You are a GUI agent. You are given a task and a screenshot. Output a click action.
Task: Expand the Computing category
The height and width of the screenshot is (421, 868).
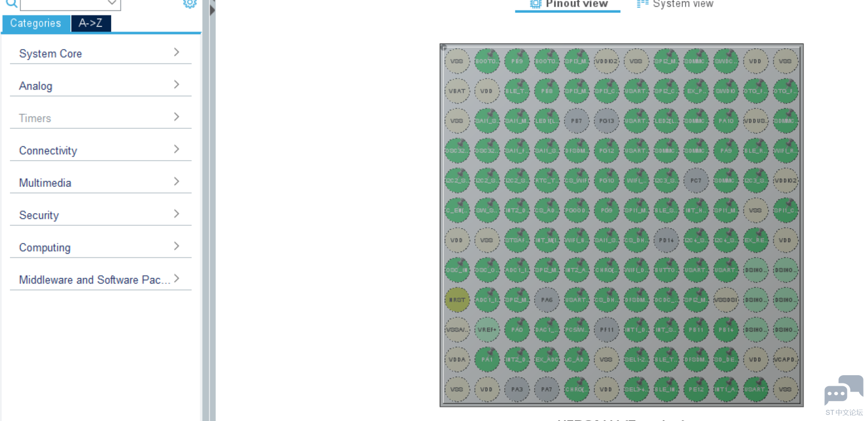(x=101, y=247)
